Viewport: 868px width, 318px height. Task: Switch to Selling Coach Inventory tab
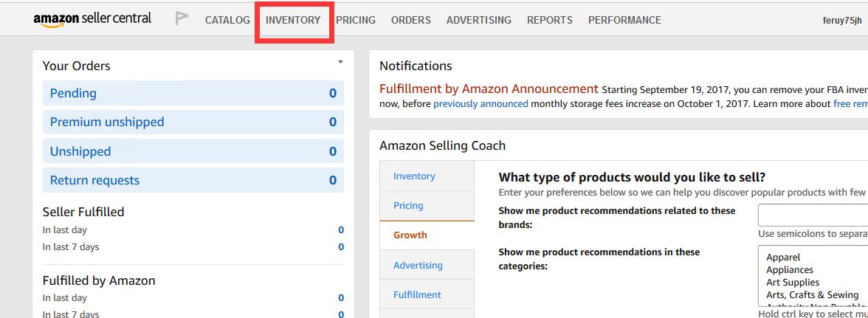tap(414, 176)
